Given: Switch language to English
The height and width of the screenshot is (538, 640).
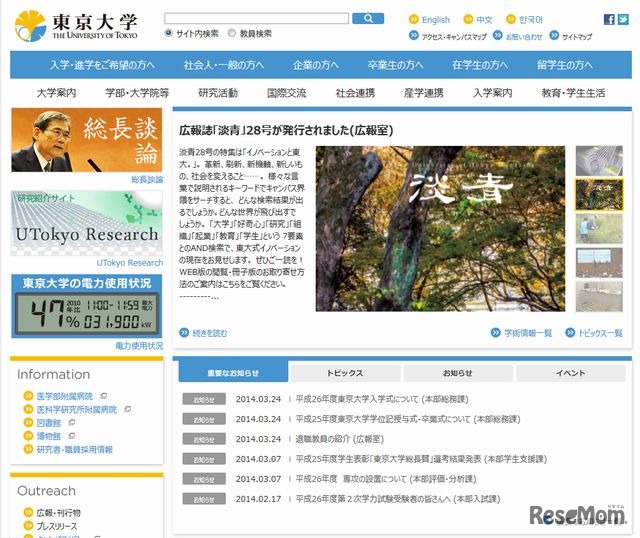Looking at the screenshot, I should click(436, 20).
